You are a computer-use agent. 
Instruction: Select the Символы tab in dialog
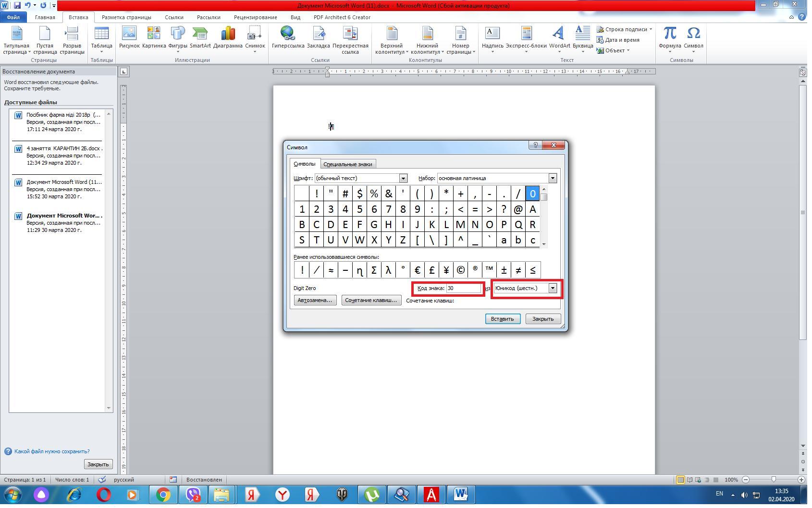(305, 164)
